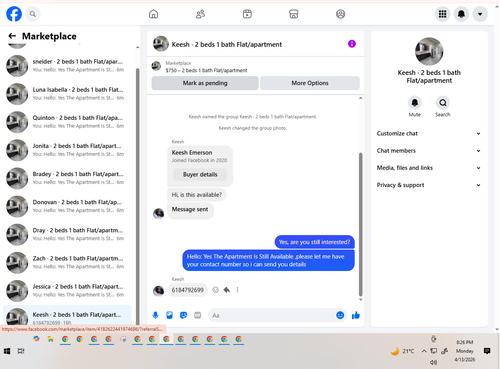Reply to the 6184792699 message
This screenshot has width=500, height=369.
[227, 290]
